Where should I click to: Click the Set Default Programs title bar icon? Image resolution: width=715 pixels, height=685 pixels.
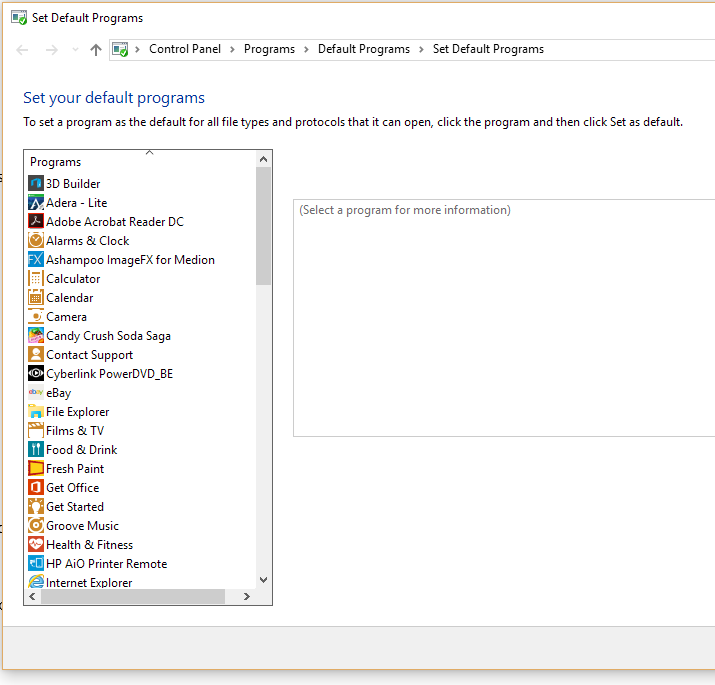(x=19, y=18)
